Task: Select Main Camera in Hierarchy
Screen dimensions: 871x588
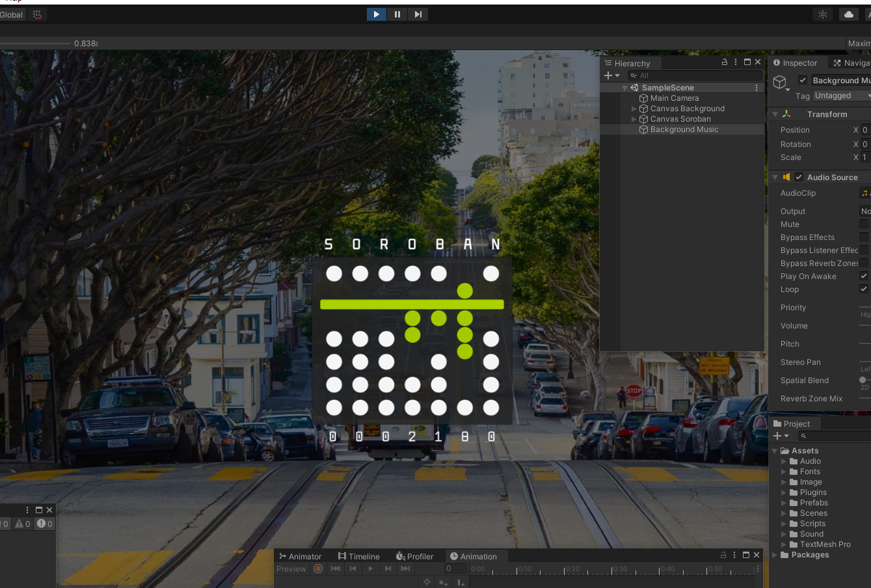Action: 675,98
